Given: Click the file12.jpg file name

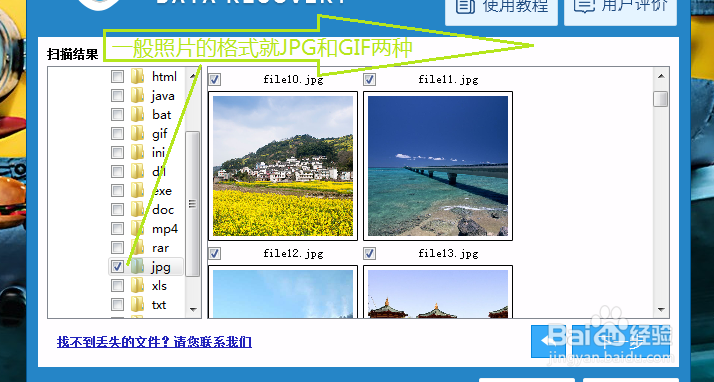Looking at the screenshot, I should [293, 253].
